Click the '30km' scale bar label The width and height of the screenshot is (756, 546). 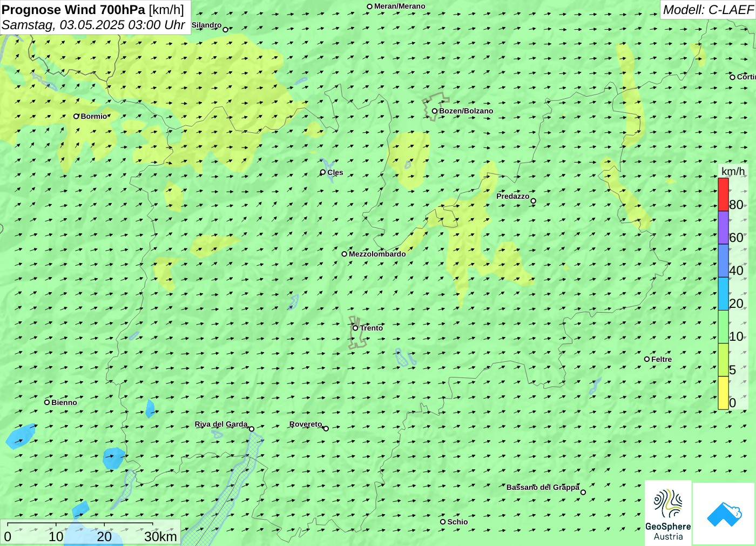(160, 536)
